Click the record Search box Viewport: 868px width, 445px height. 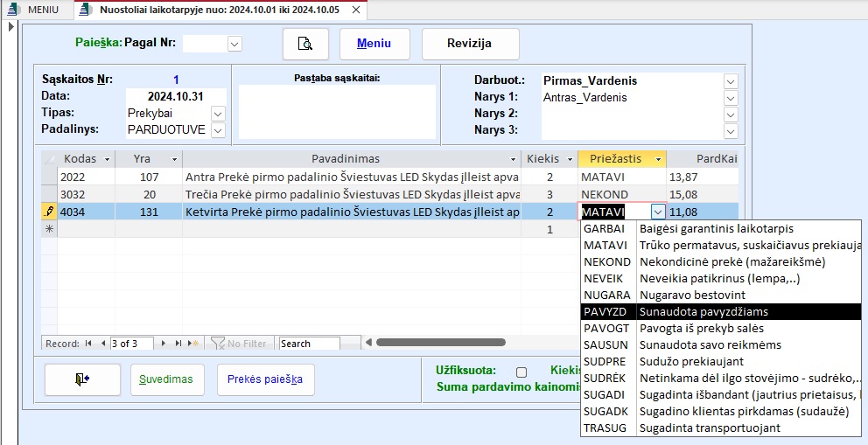coord(309,344)
